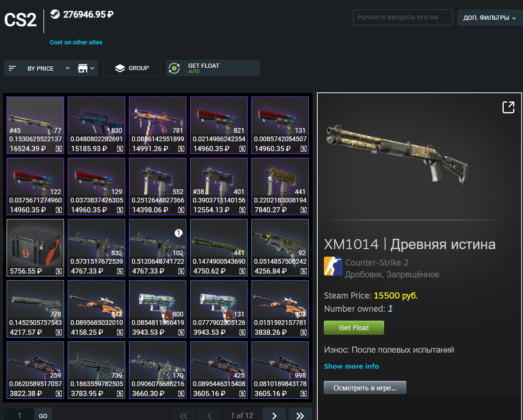Open ДОП. ФИЛЬТРЫ extra filters dropdown
Screen dimensions: 523x420
tap(490, 18)
